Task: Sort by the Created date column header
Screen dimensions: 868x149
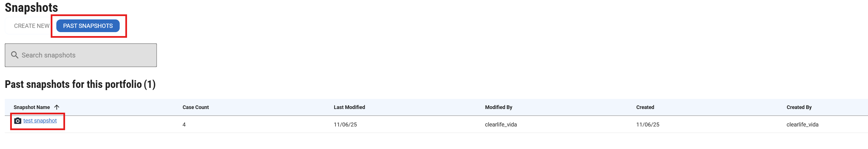Action: click(x=645, y=107)
